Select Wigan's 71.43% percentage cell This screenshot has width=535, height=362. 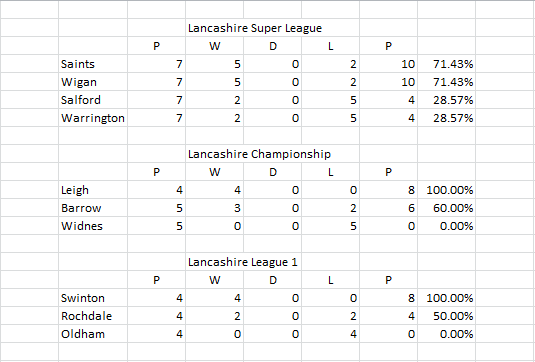tap(446, 82)
